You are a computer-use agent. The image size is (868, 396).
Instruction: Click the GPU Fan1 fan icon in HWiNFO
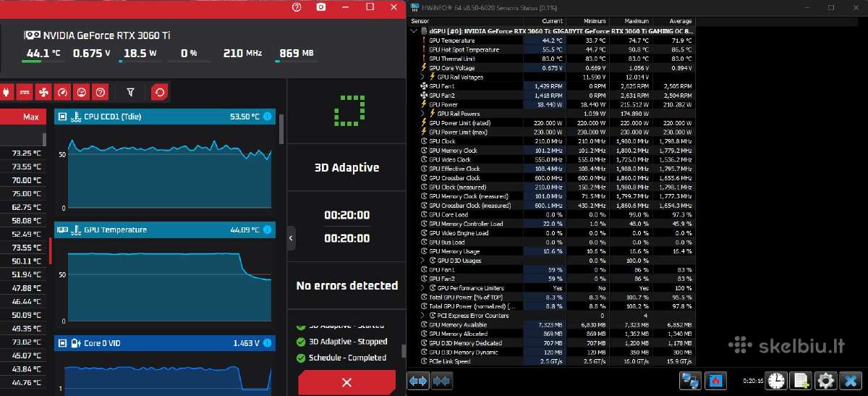424,86
